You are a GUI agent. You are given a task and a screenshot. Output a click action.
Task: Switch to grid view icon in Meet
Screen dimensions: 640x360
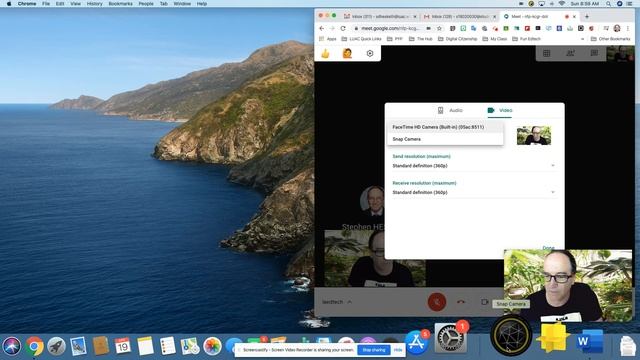click(547, 53)
